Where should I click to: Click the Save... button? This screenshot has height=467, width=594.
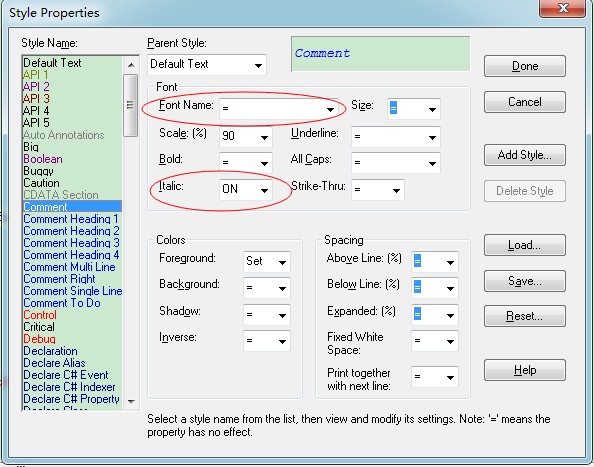pos(525,281)
